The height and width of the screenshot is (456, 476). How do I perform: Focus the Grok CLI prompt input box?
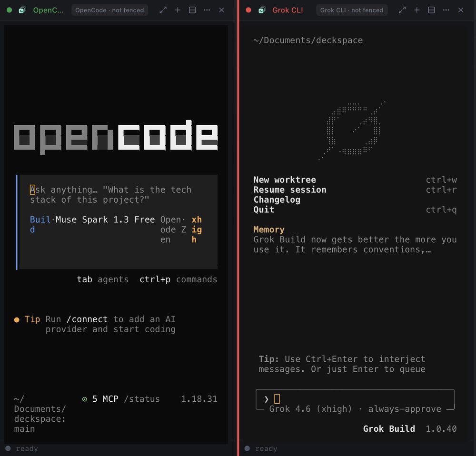tap(355, 399)
